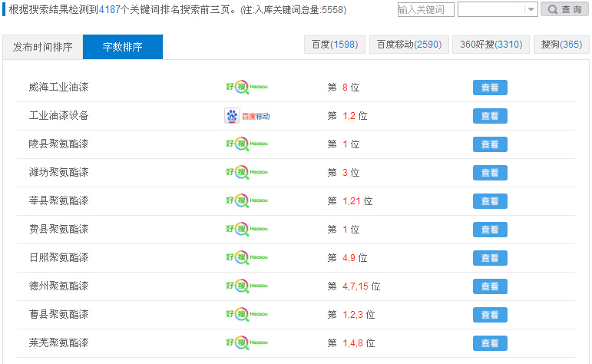592x364 pixels.
Task: Click Haosou logo in 日照聚氨酯漆 row
Action: click(247, 258)
